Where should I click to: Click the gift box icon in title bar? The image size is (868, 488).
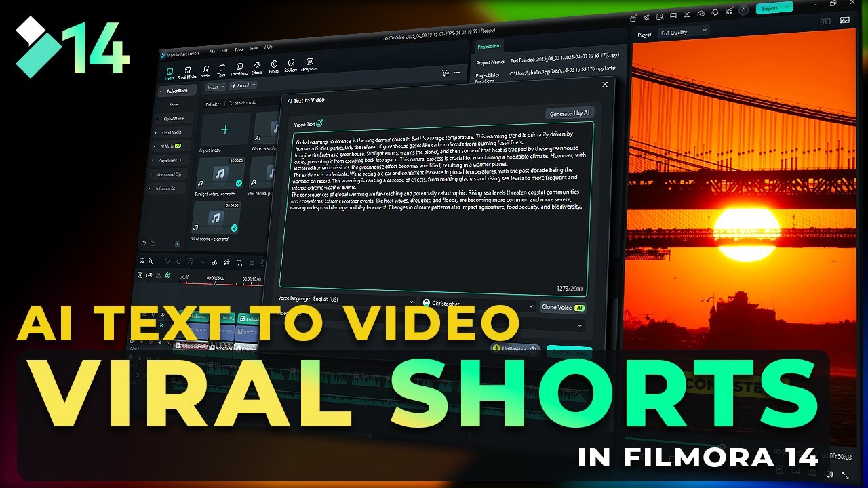coord(633,18)
